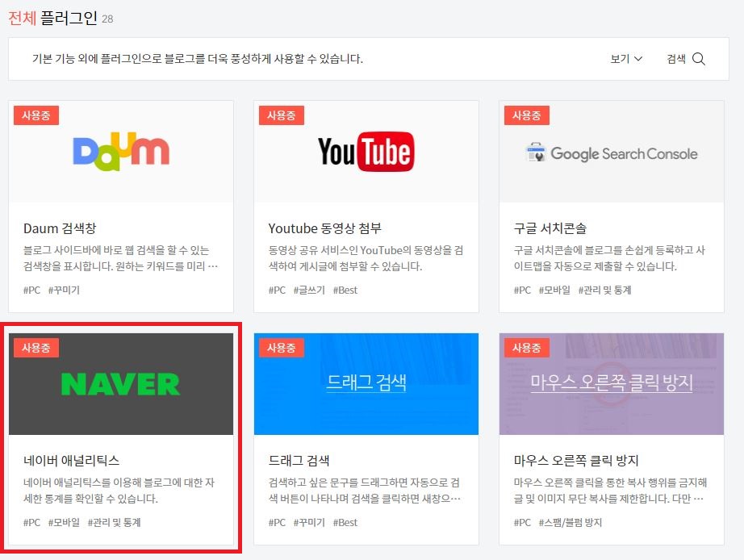
Task: Click #Best tag on 드래그 검색 card
Action: pyautogui.click(x=345, y=523)
